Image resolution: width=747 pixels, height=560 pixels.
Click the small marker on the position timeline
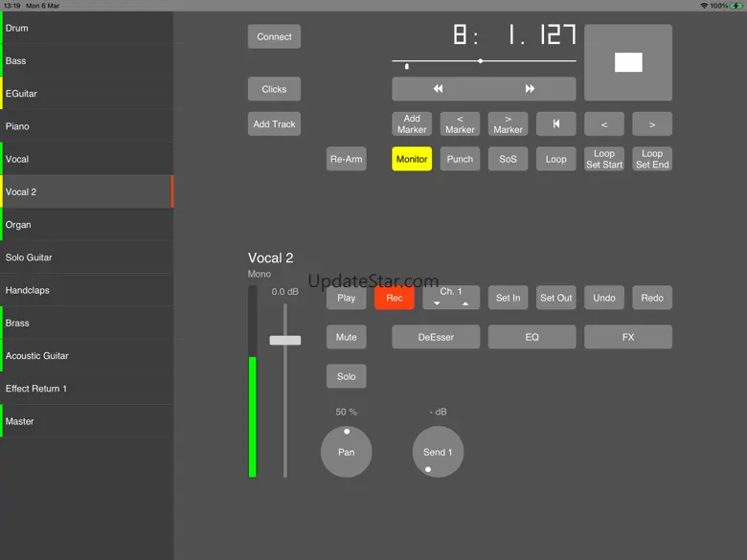(x=406, y=67)
